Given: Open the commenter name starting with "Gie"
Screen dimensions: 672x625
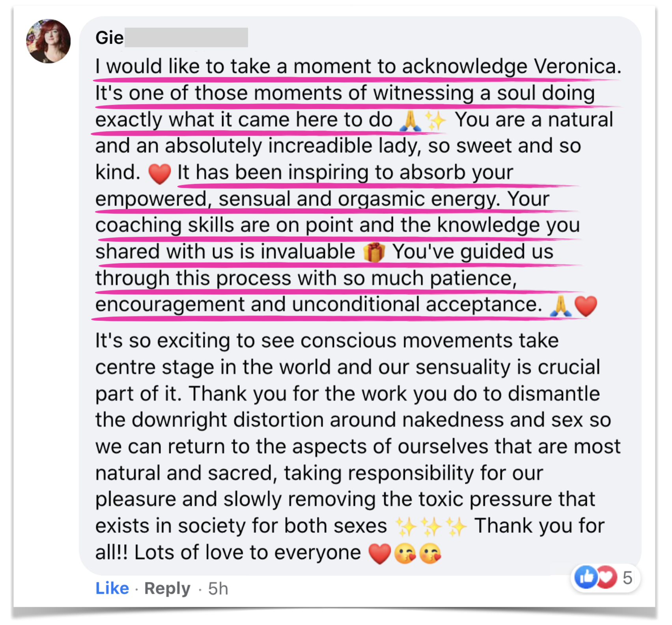Looking at the screenshot, I should 109,38.
